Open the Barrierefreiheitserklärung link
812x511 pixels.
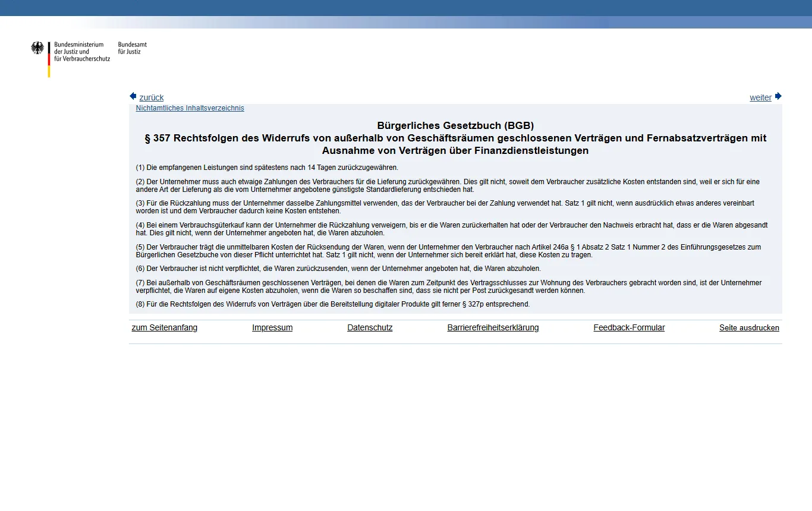[493, 327]
